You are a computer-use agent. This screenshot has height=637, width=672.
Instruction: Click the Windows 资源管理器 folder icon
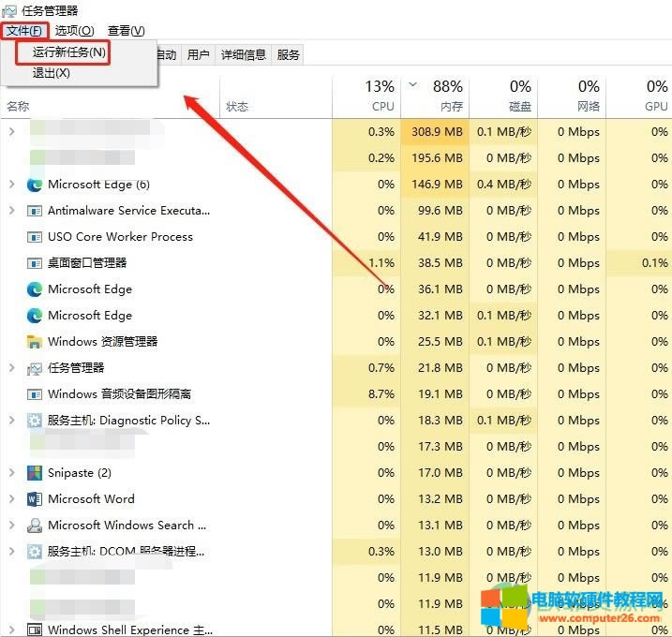pyautogui.click(x=35, y=342)
